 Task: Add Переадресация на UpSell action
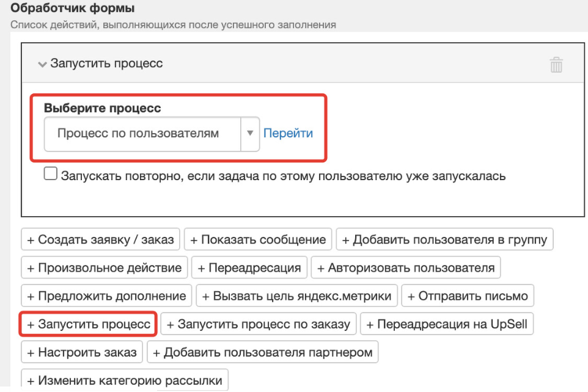[447, 324]
